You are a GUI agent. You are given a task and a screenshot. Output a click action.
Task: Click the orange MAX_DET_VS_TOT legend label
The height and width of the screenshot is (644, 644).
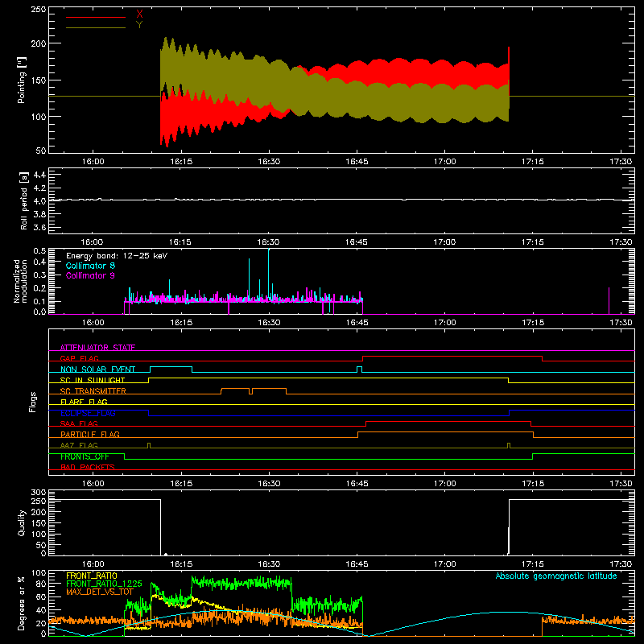(100, 592)
